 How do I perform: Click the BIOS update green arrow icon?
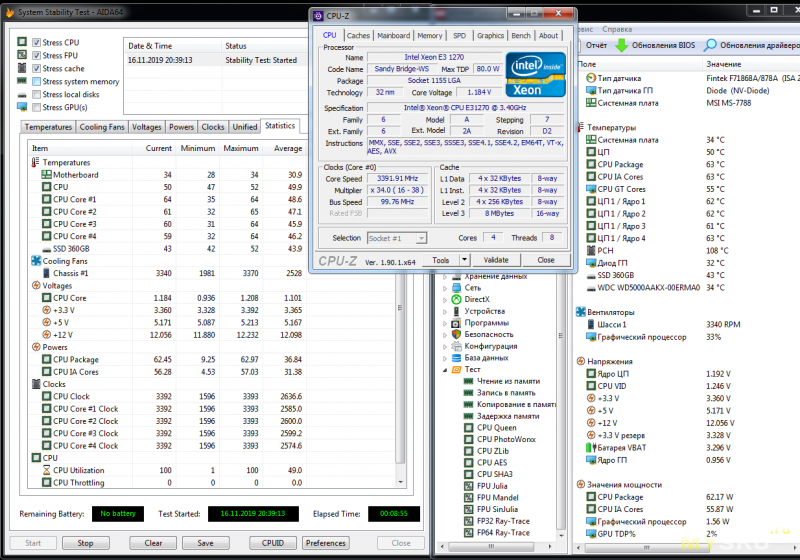coord(621,45)
